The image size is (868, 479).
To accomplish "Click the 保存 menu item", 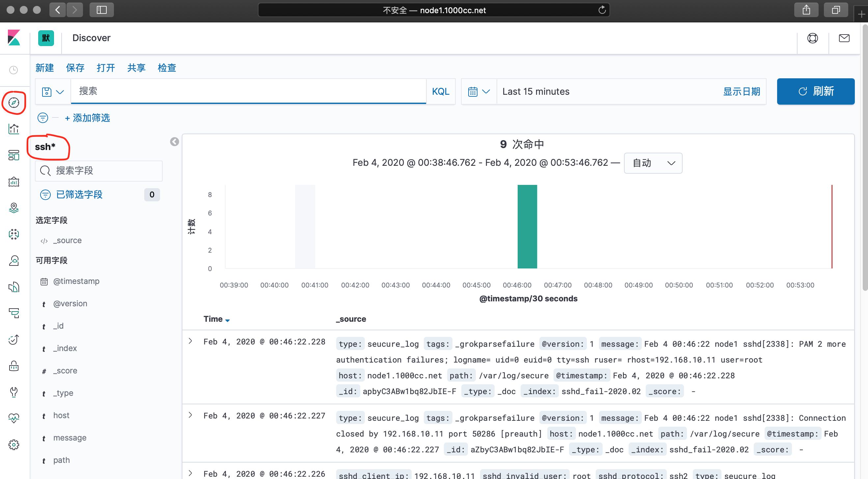I will [75, 68].
